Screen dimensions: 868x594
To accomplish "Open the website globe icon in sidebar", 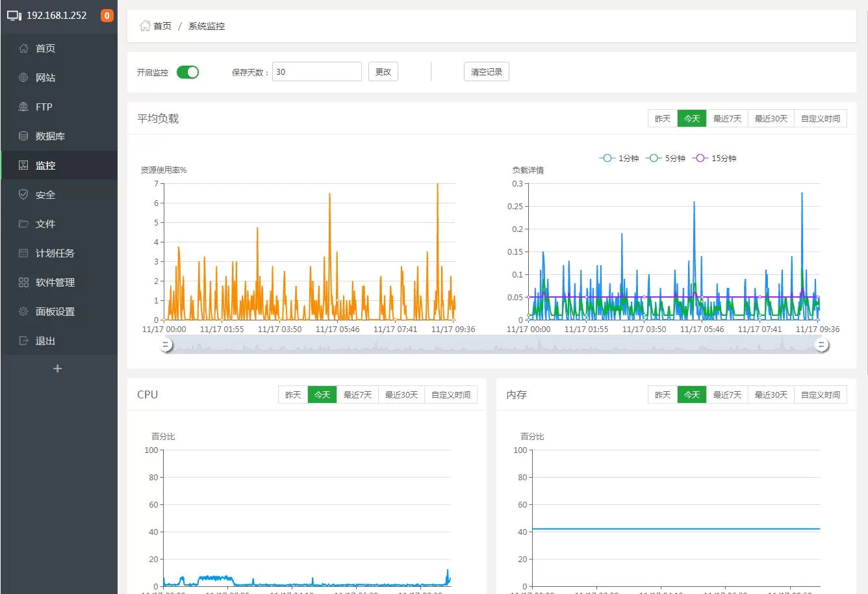I will [23, 78].
